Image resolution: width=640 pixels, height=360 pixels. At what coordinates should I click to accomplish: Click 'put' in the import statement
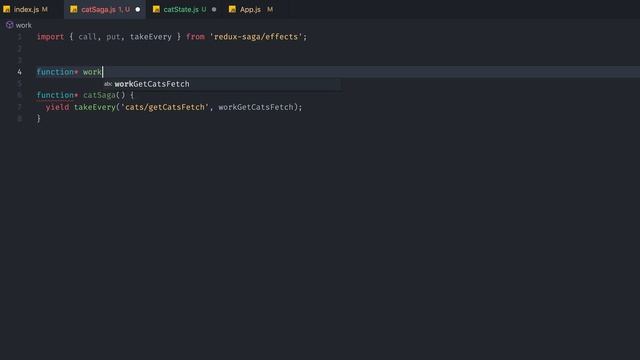[113, 37]
